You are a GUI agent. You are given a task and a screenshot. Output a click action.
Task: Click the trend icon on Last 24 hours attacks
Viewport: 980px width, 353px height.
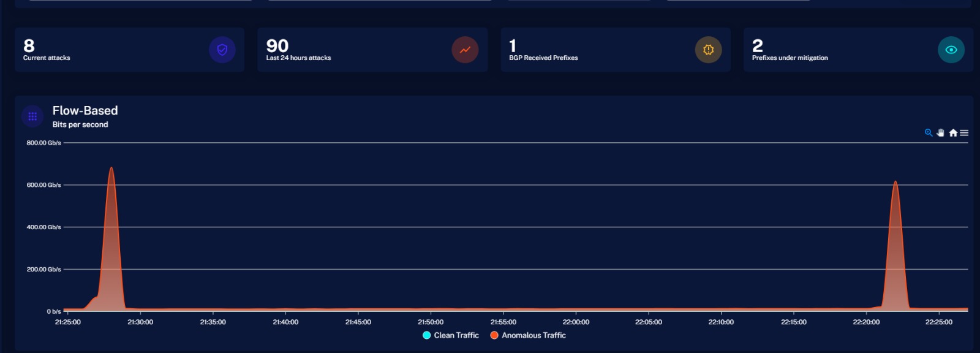pyautogui.click(x=465, y=50)
